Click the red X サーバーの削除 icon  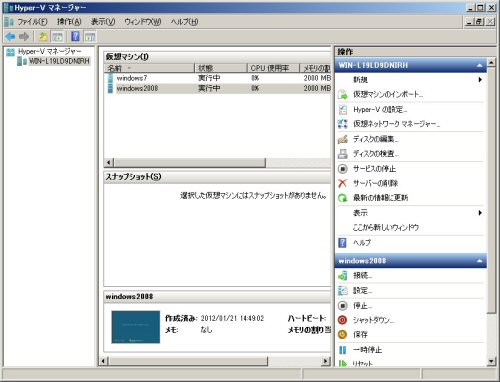343,183
